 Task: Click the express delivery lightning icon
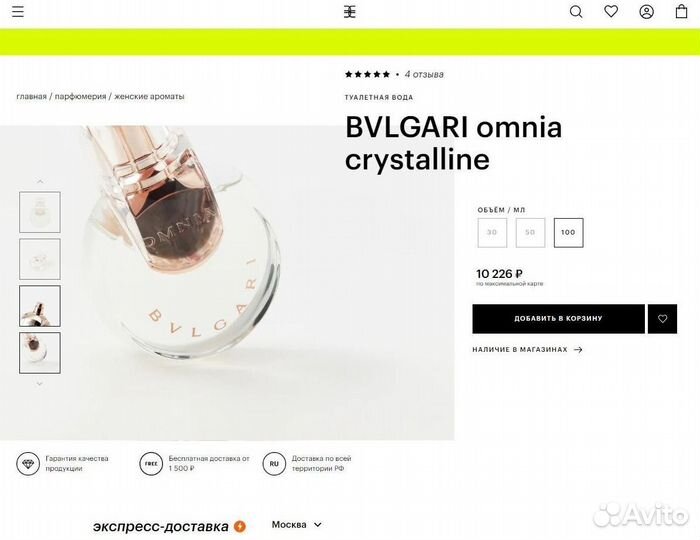tap(240, 527)
